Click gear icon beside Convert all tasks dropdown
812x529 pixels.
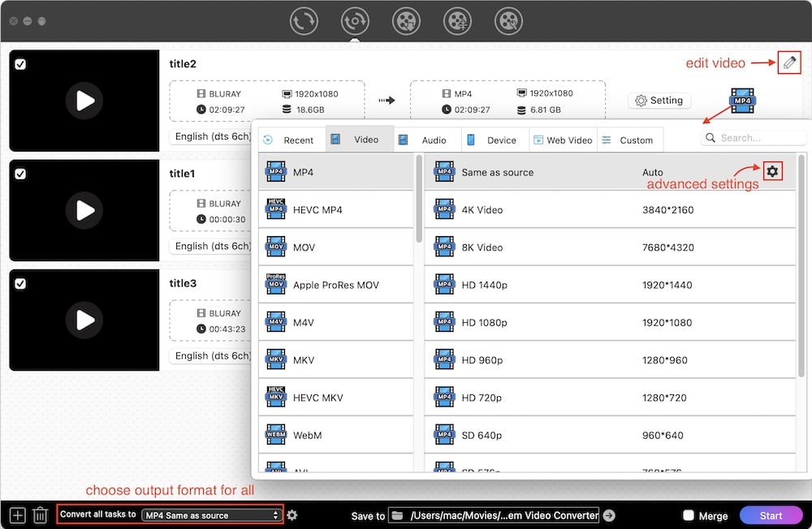292,515
